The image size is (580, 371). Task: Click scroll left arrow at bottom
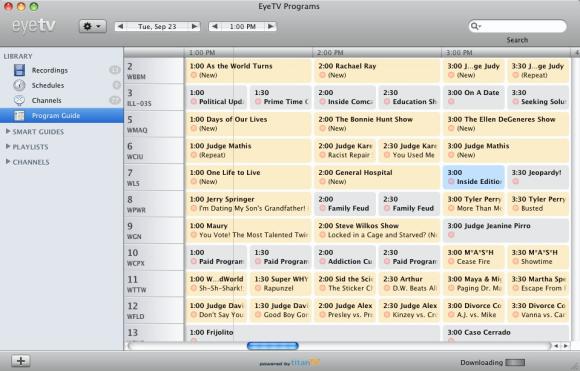tap(556, 346)
